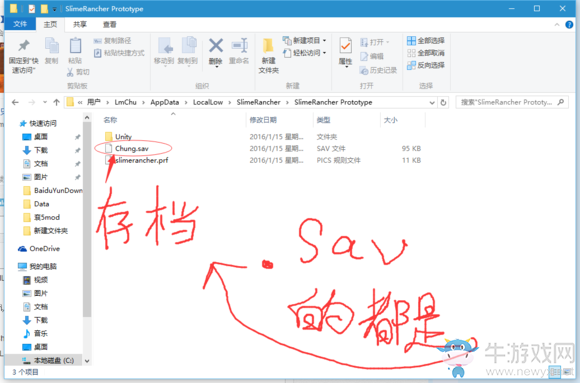Choose Paste shortcut (粘贴快捷方式)
This screenshot has height=383, width=580.
(x=119, y=53)
